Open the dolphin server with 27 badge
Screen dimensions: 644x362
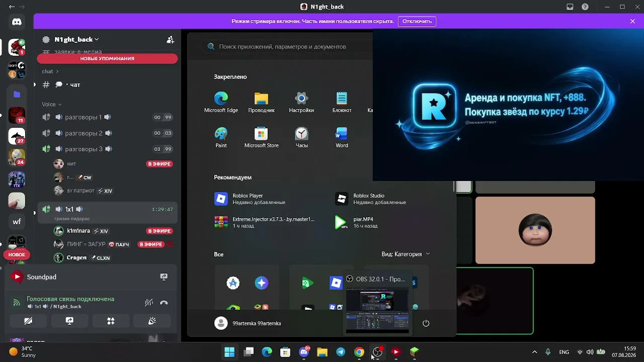coord(17,136)
